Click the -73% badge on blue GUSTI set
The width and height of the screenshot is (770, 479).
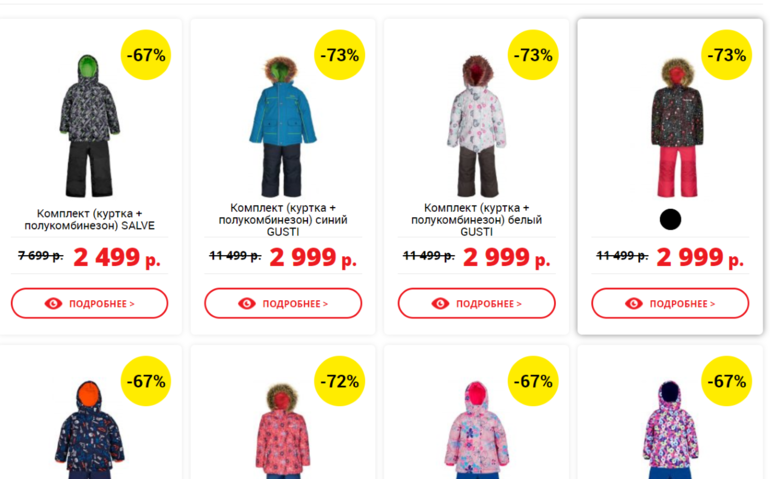point(340,55)
